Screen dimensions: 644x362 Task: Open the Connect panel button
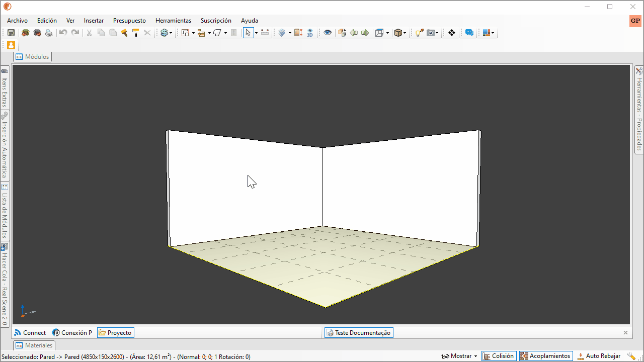(30, 333)
